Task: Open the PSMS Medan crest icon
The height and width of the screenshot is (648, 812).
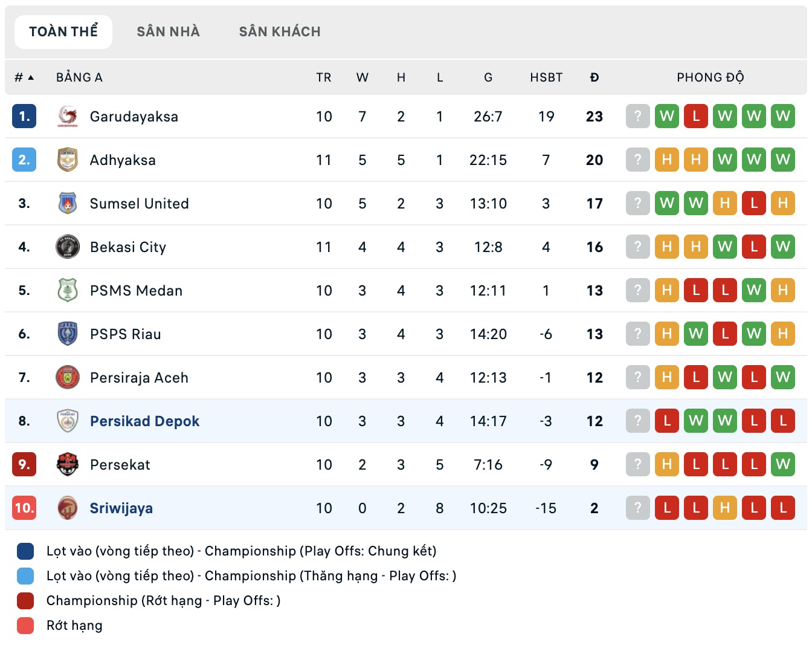Action: tap(68, 290)
